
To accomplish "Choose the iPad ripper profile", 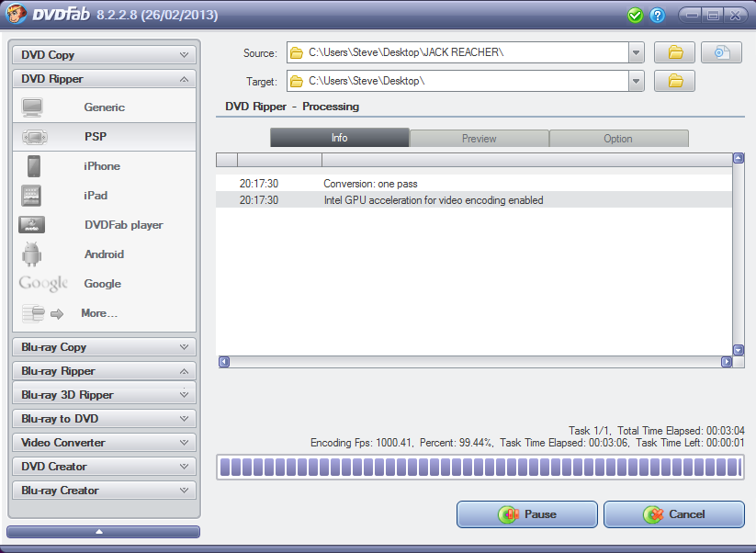I will 104,196.
